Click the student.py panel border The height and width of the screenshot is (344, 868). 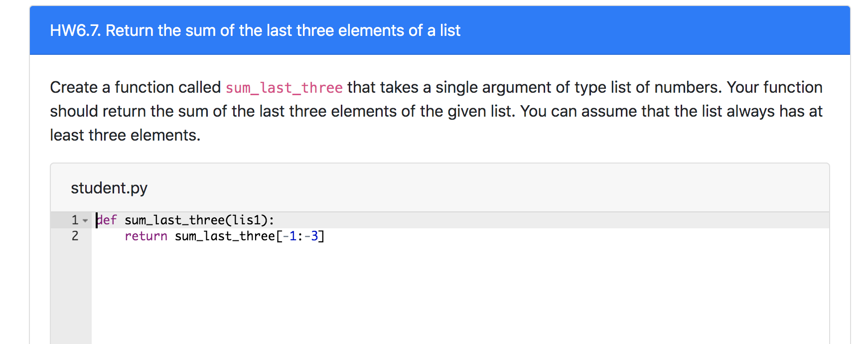click(438, 163)
